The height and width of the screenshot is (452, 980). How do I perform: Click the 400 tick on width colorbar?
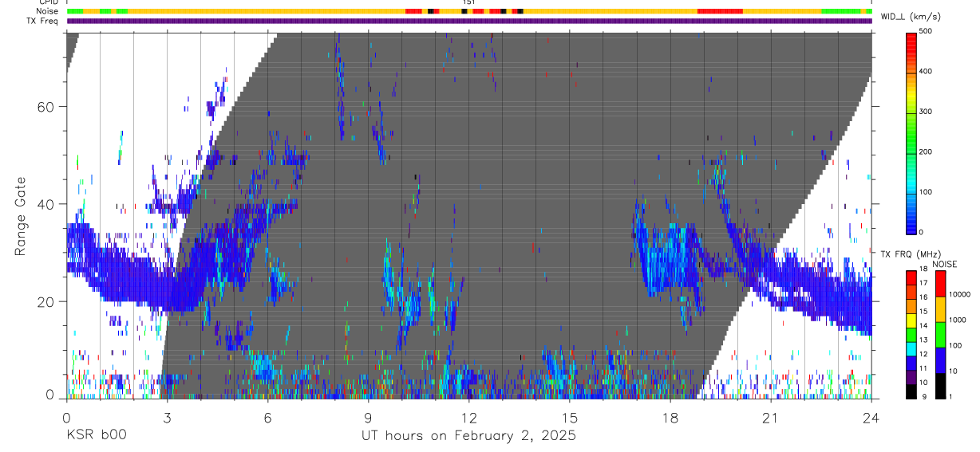[x=926, y=71]
